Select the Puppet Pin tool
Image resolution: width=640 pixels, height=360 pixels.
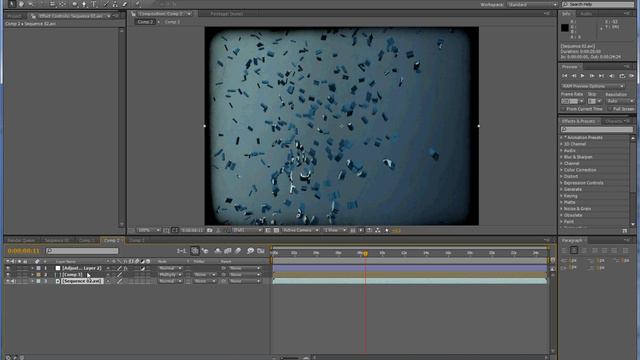(138, 4)
